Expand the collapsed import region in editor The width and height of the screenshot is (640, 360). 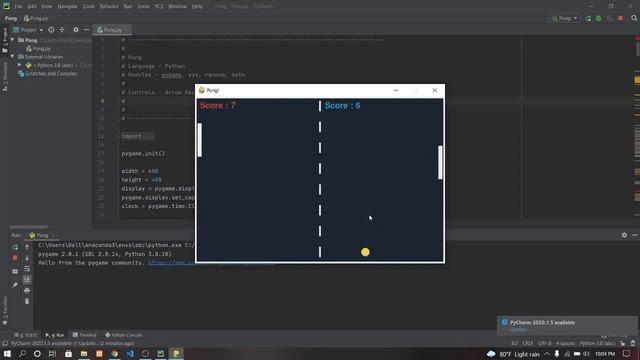coord(138,136)
